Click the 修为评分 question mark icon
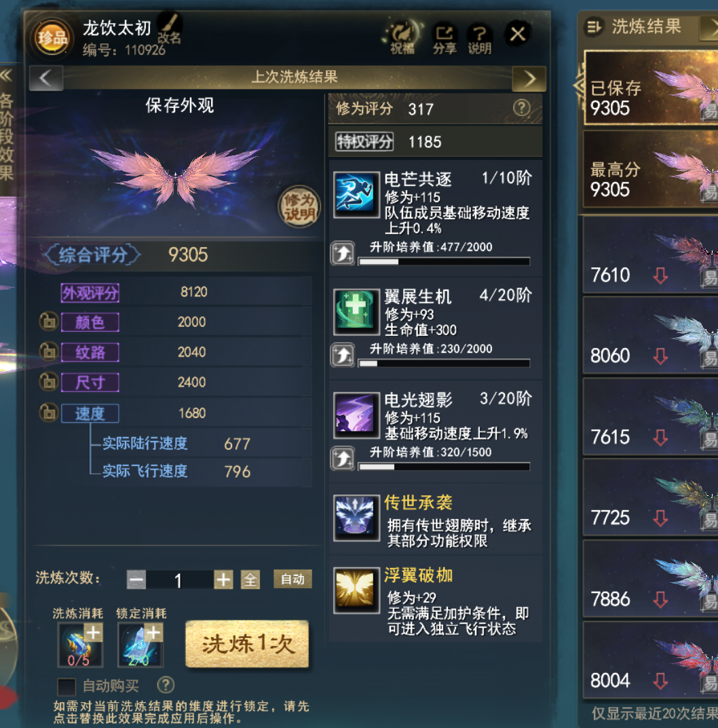Viewport: 718px width, 728px height. (522, 108)
